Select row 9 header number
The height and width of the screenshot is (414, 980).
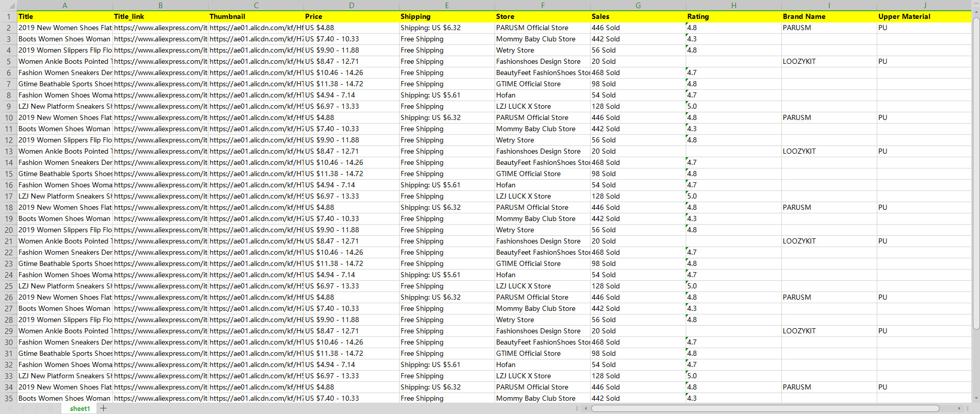click(x=9, y=106)
